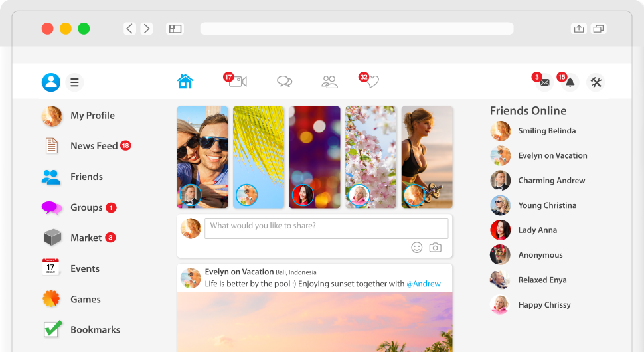Click the user account avatar icon
The width and height of the screenshot is (644, 352).
(x=51, y=82)
